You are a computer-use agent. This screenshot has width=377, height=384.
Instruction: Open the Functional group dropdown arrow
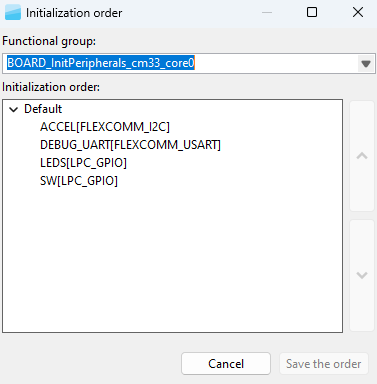pyautogui.click(x=366, y=63)
